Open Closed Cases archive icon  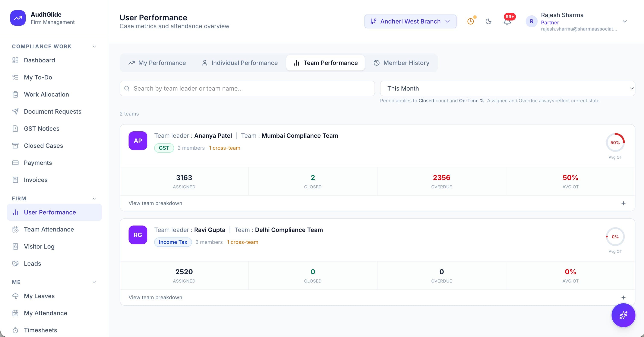coord(15,146)
